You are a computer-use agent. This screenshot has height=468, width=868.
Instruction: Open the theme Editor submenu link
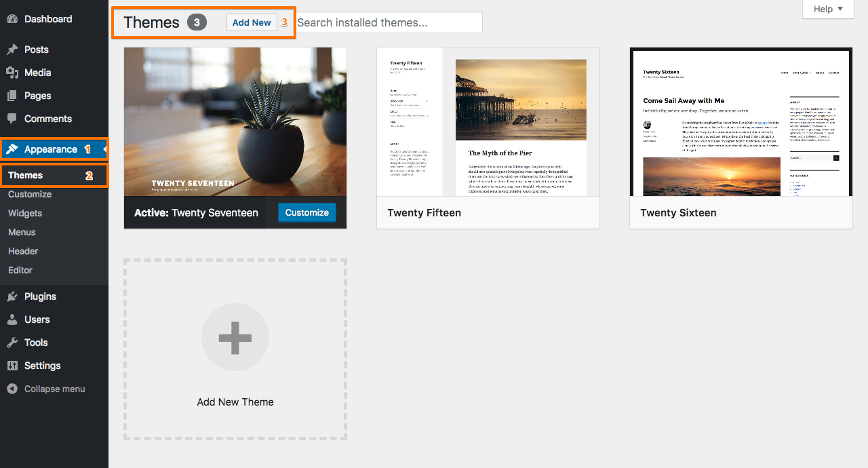pyautogui.click(x=20, y=270)
